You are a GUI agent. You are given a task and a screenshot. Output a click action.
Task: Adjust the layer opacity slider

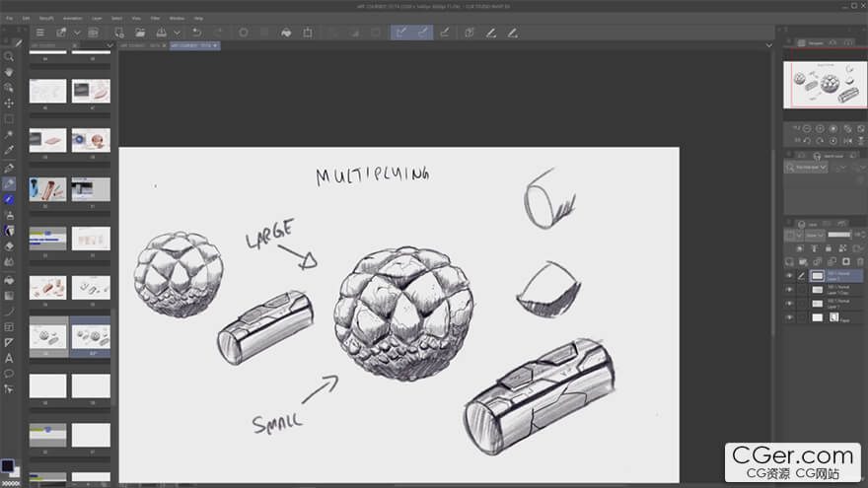pyautogui.click(x=839, y=236)
